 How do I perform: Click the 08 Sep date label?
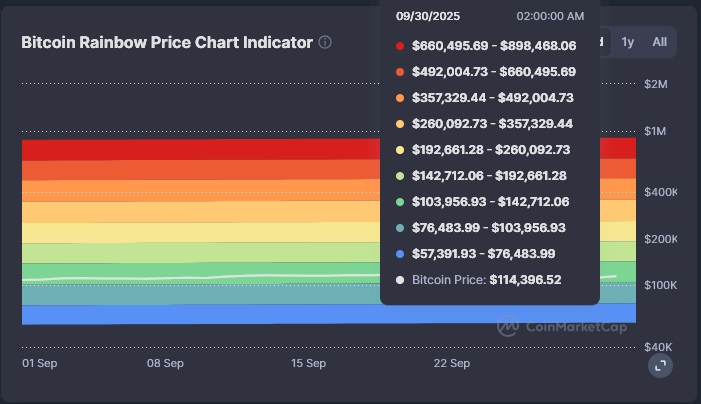click(165, 363)
